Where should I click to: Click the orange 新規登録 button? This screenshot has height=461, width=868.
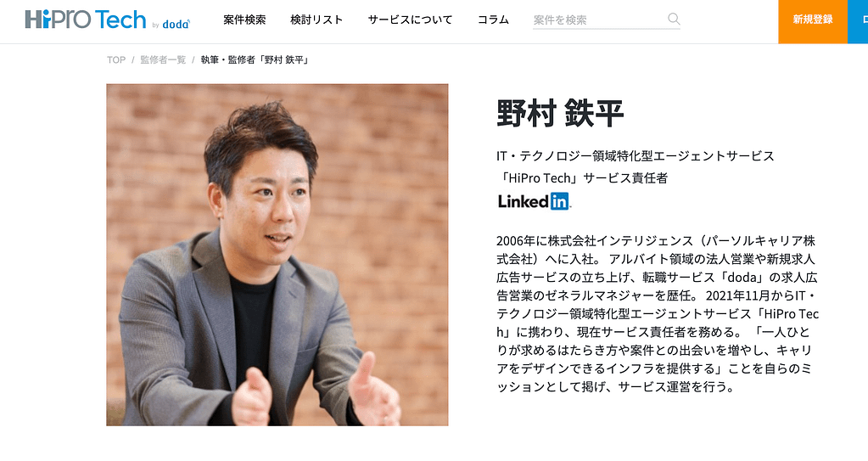pyautogui.click(x=813, y=21)
